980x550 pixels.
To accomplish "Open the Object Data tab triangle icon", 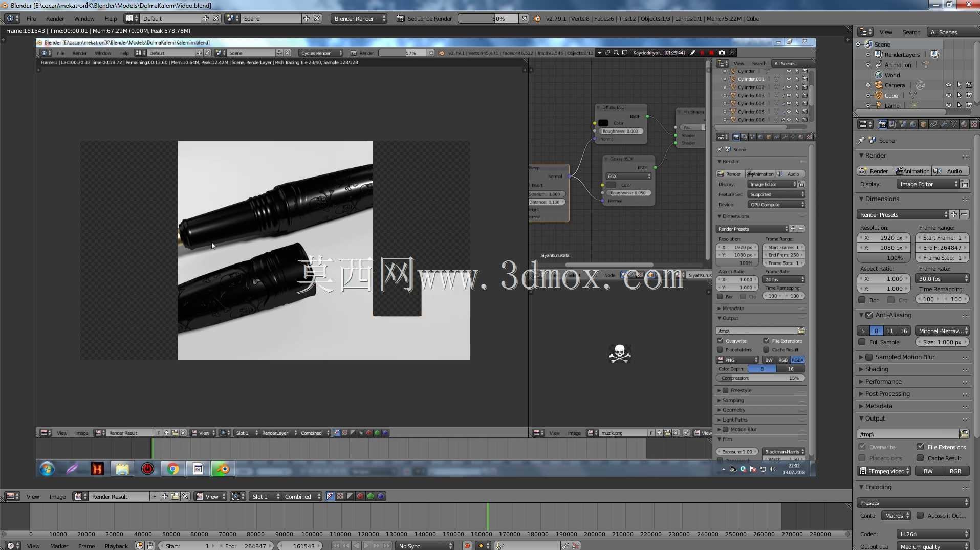I will [954, 124].
